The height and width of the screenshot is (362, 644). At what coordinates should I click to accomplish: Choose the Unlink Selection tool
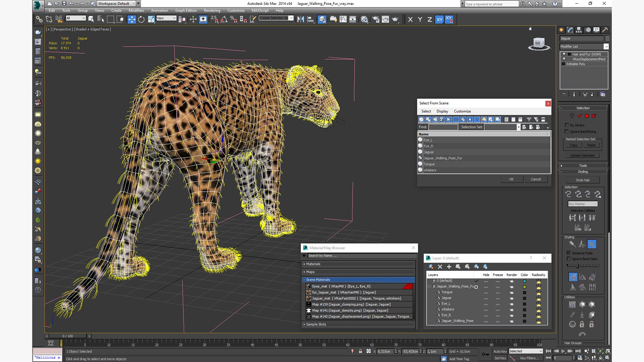coord(49,19)
